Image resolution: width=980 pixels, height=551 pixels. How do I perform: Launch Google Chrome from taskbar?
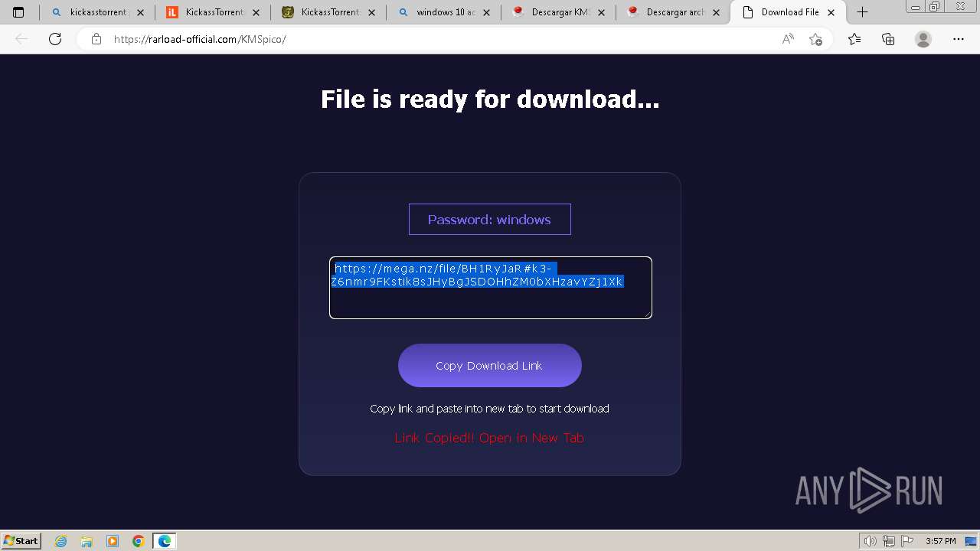point(139,541)
